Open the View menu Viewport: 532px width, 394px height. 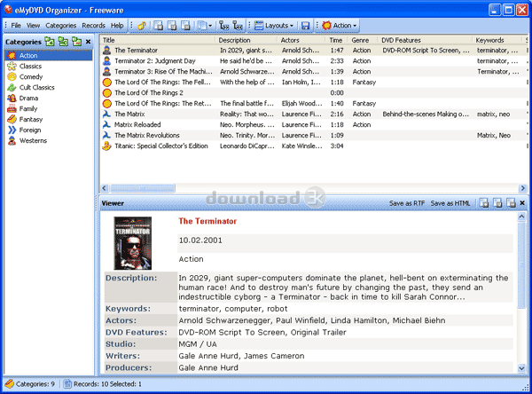(x=34, y=26)
